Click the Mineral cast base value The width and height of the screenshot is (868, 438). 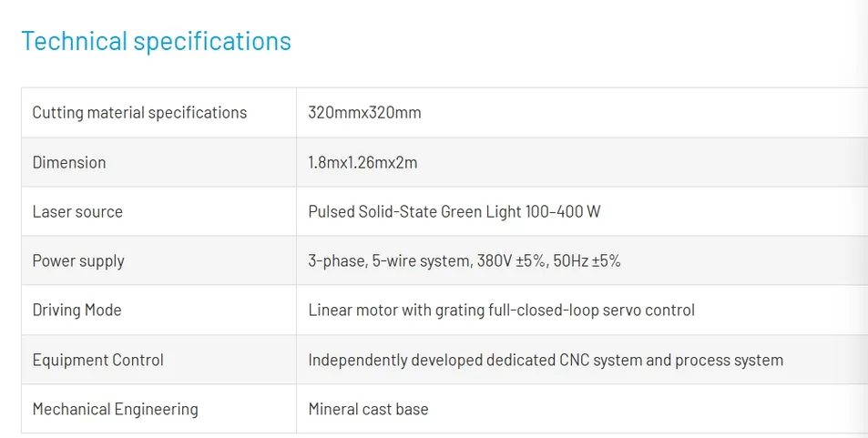pos(368,409)
